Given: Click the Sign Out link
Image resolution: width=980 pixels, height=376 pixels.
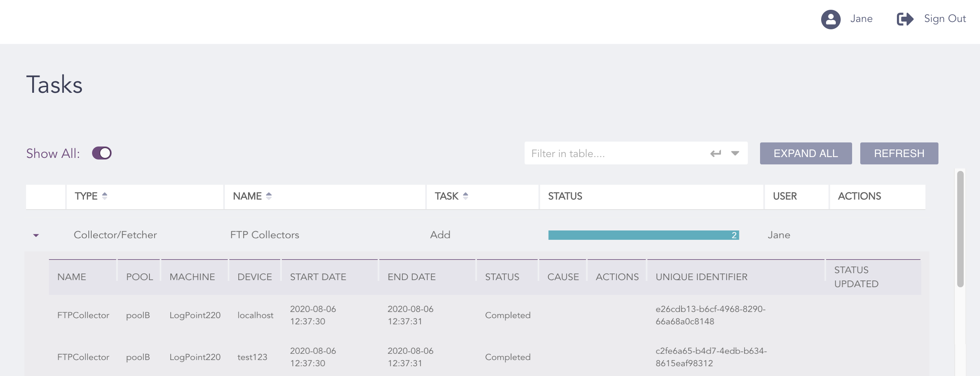Looking at the screenshot, I should [x=945, y=19].
